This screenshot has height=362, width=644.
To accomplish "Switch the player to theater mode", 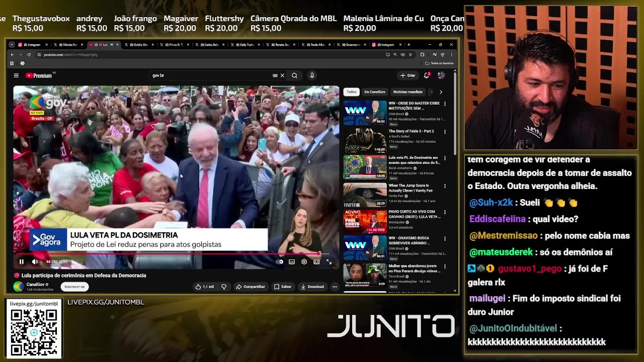I will (316, 261).
